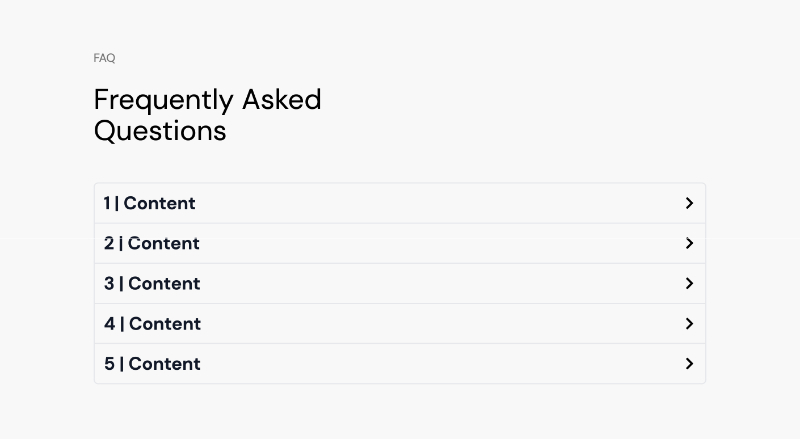The height and width of the screenshot is (439, 800).
Task: Expand the '1 | Content' question title
Action: 150,203
